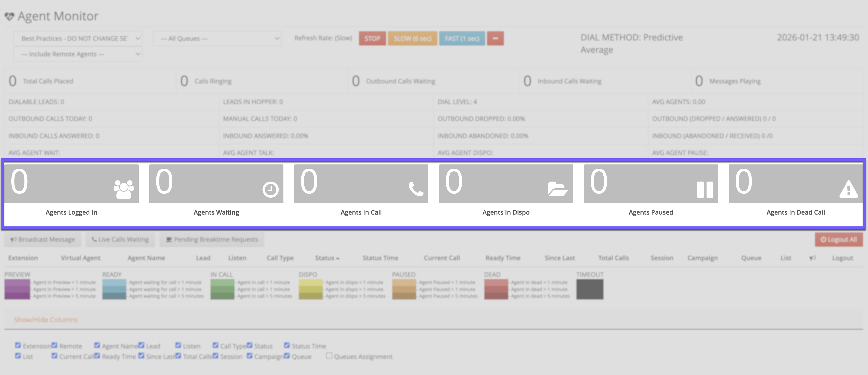Click the Agents In Call phone icon
Screen dimensions: 868x375
click(416, 189)
